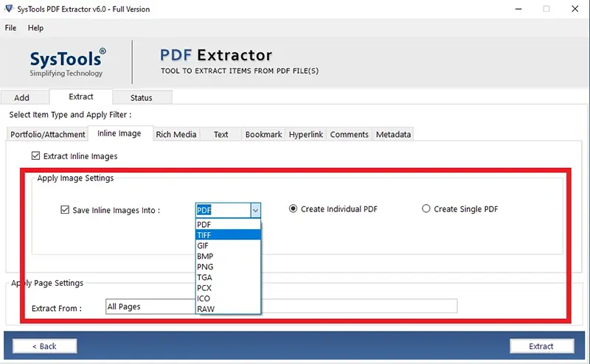Viewport: 590px width, 364px height.
Task: Minimize the PDF Extractor window
Action: 518,9
